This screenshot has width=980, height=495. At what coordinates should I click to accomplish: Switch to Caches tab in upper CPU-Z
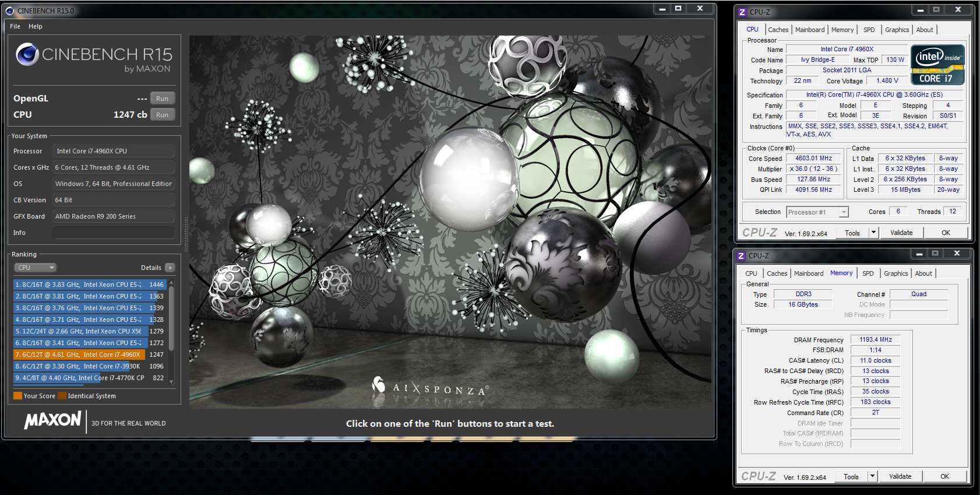click(778, 30)
